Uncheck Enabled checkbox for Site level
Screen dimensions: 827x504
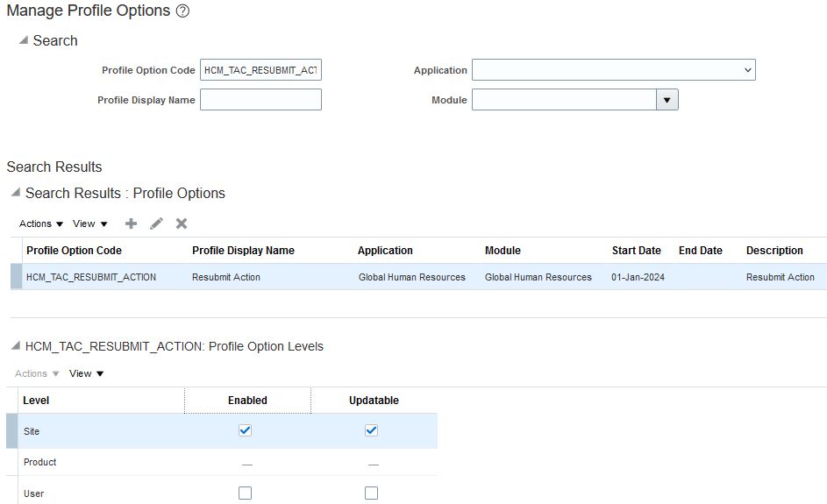tap(246, 430)
